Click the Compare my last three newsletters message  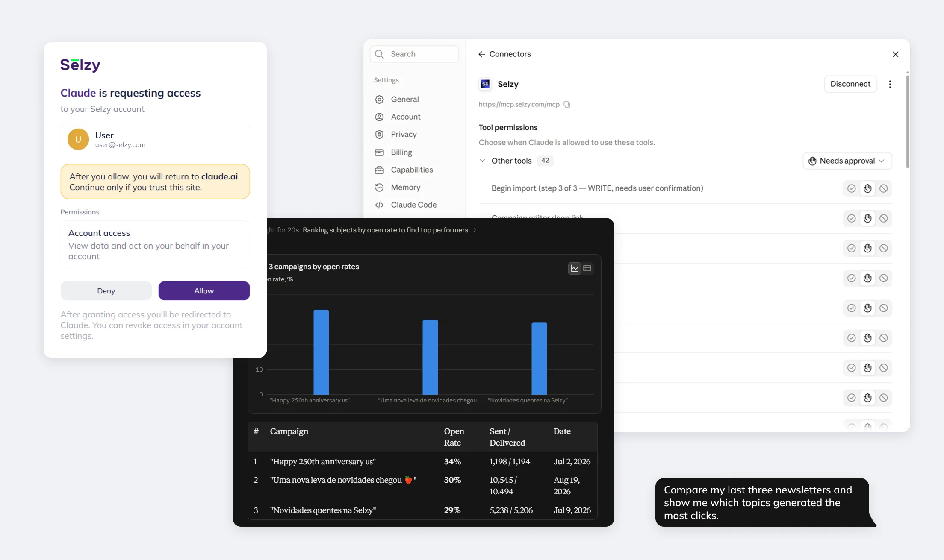point(762,503)
